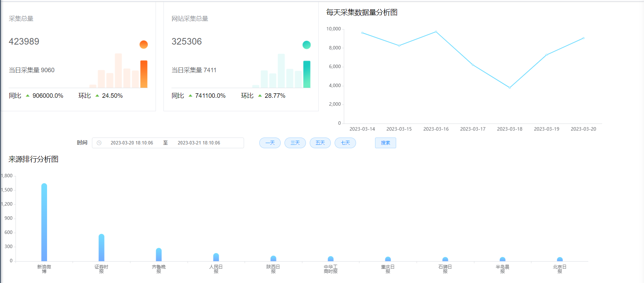The image size is (644, 283).
Task: Click the 搜索 button
Action: pyautogui.click(x=385, y=143)
